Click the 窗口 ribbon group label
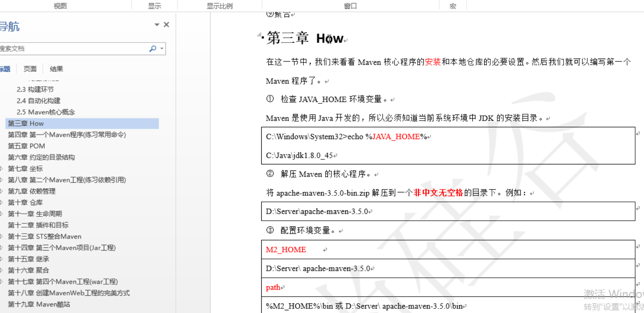This screenshot has height=313, width=644. pyautogui.click(x=350, y=6)
